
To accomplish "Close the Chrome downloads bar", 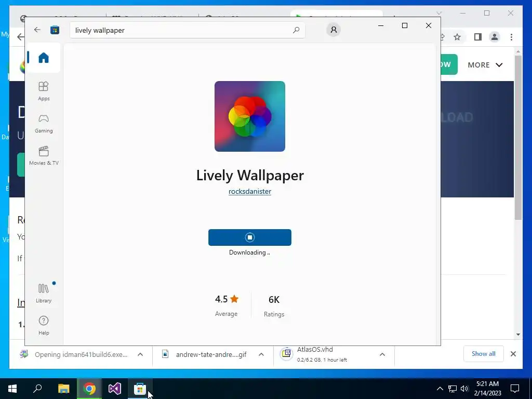I will pos(513,354).
